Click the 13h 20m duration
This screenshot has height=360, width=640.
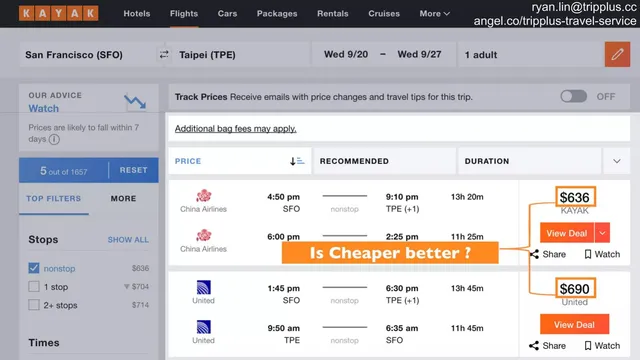(467, 197)
